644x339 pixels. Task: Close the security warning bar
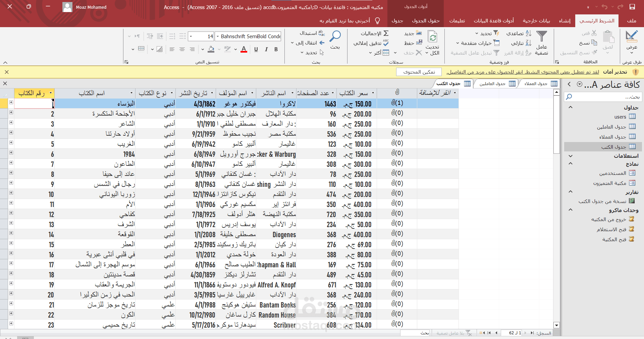click(x=7, y=72)
